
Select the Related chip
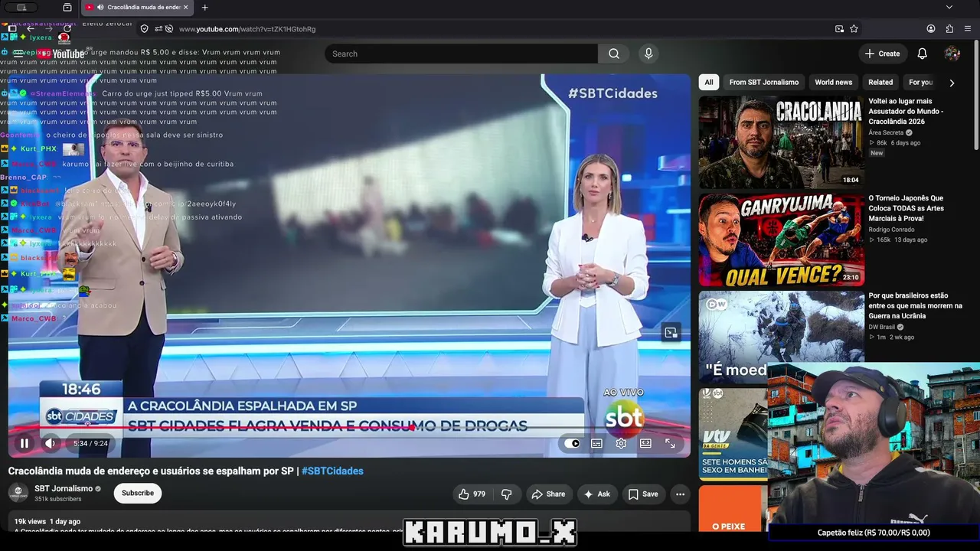click(880, 83)
